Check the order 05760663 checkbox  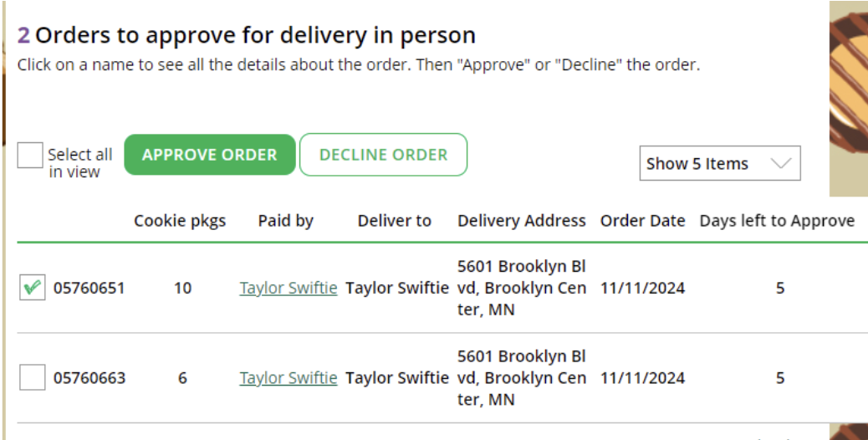32,377
